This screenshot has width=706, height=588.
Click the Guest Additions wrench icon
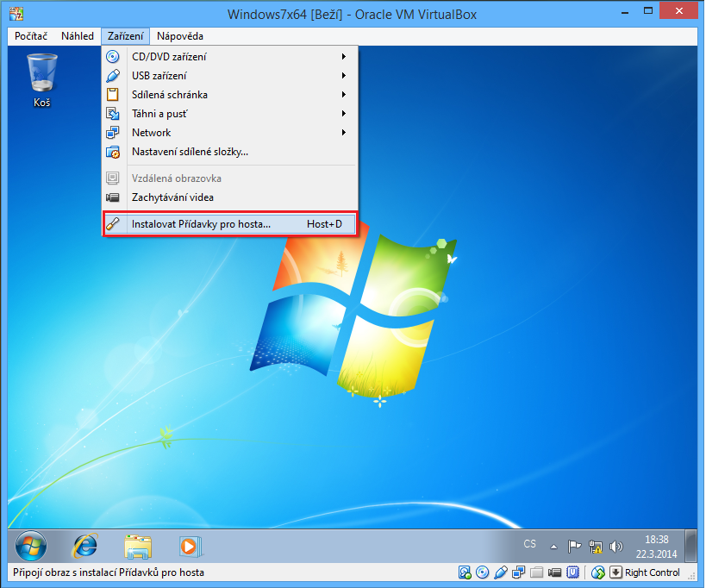[x=113, y=224]
